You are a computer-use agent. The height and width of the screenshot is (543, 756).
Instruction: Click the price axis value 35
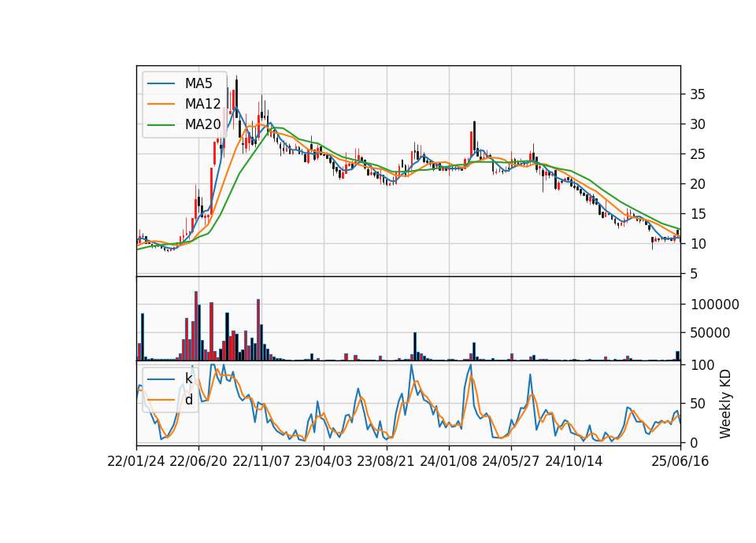[697, 94]
